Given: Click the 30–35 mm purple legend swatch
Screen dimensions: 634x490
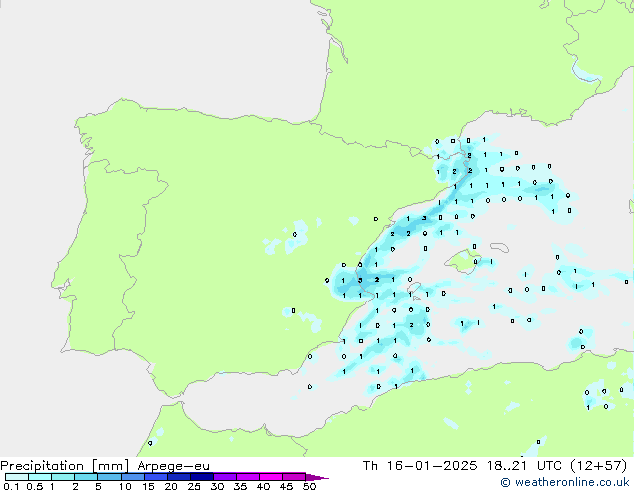Looking at the screenshot, I should [x=224, y=477].
